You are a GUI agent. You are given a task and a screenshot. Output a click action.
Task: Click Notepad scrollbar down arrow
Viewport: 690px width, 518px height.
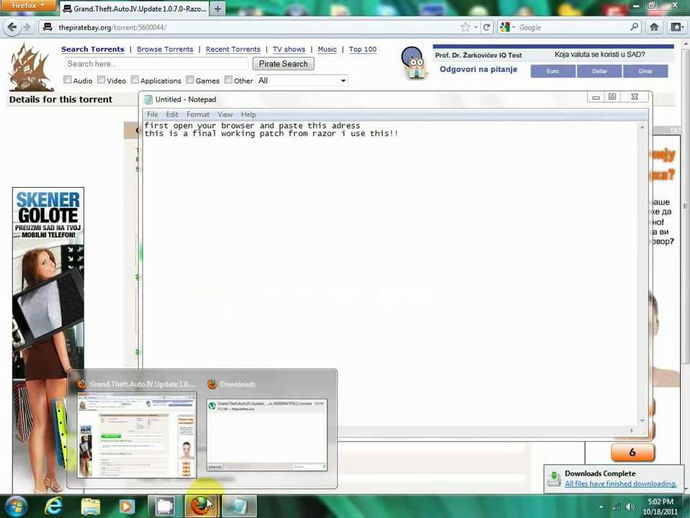pyautogui.click(x=642, y=421)
